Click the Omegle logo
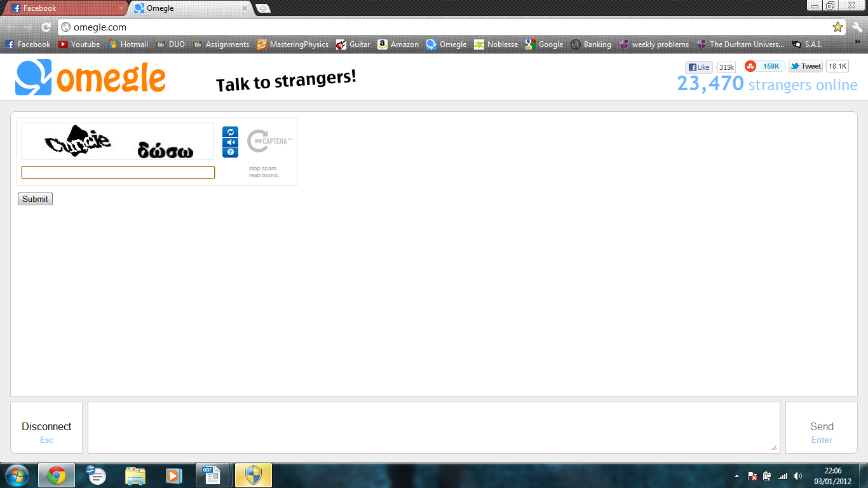The width and height of the screenshot is (868, 488). pyautogui.click(x=90, y=78)
